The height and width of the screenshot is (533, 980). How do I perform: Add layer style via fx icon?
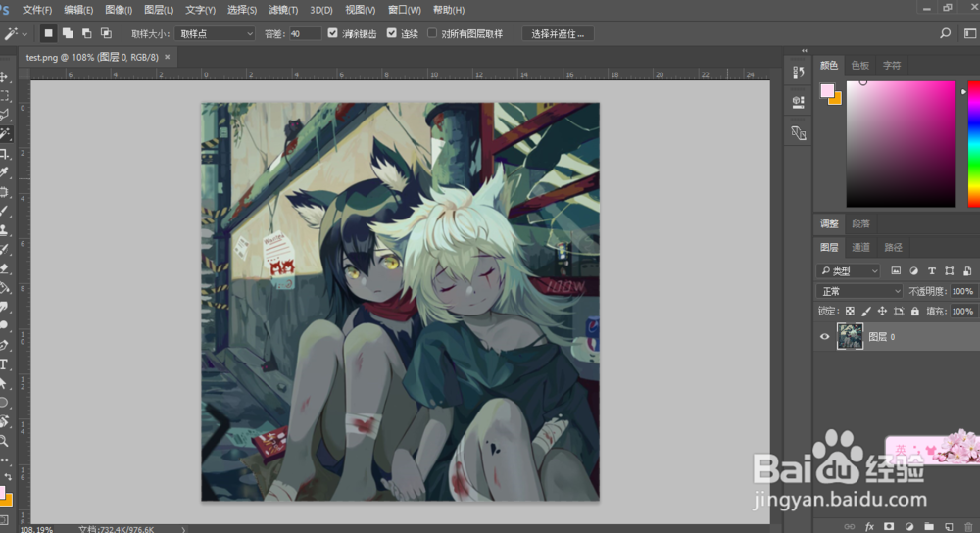[868, 527]
